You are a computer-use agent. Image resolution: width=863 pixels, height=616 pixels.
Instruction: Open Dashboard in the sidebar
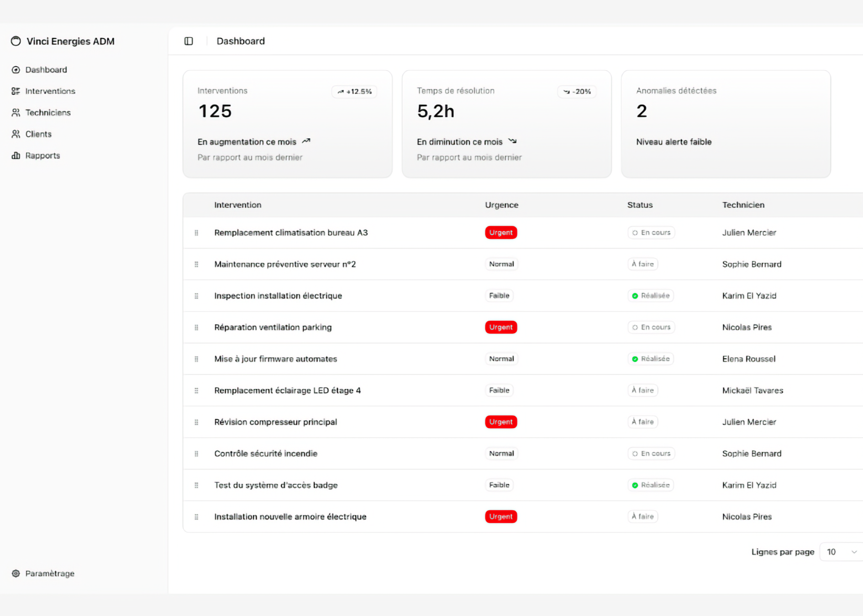point(46,70)
